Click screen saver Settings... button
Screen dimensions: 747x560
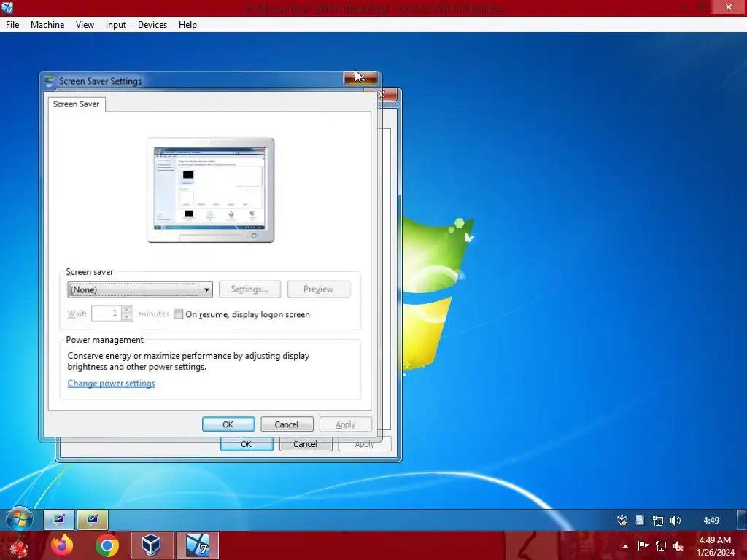coord(249,289)
